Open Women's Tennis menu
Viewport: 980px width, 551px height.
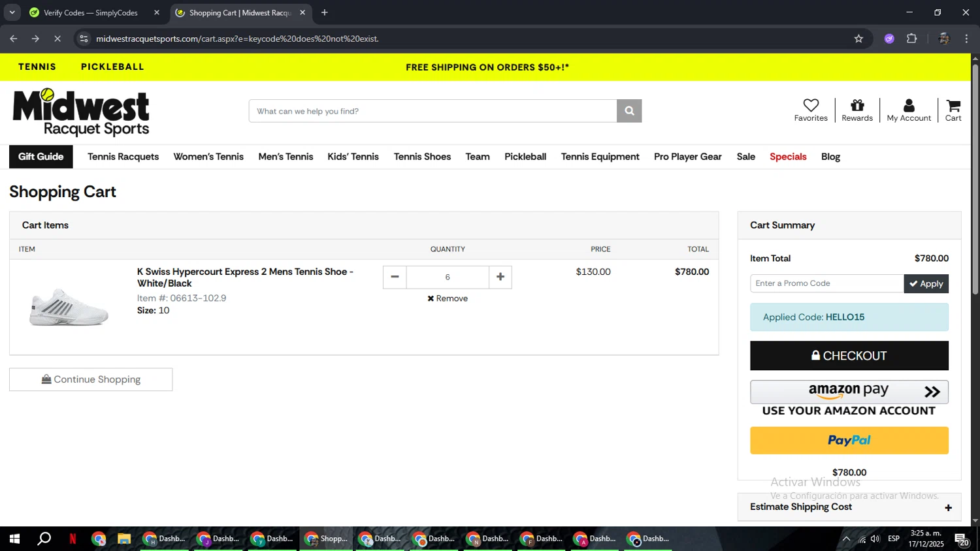tap(208, 157)
